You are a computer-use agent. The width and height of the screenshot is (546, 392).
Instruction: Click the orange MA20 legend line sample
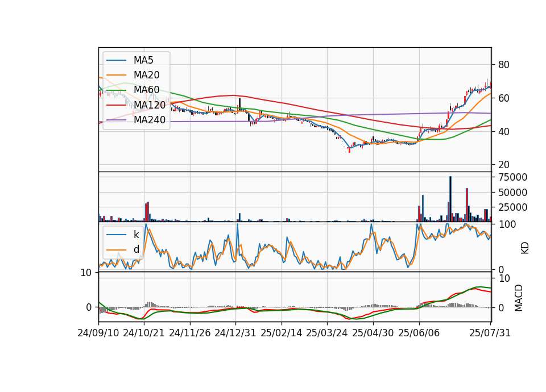point(116,75)
